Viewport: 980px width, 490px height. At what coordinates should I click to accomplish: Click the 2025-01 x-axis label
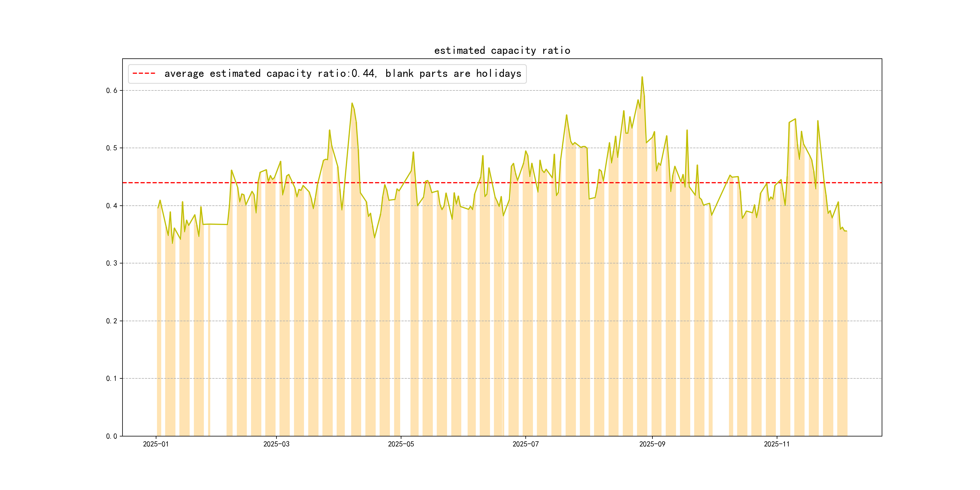pyautogui.click(x=155, y=444)
